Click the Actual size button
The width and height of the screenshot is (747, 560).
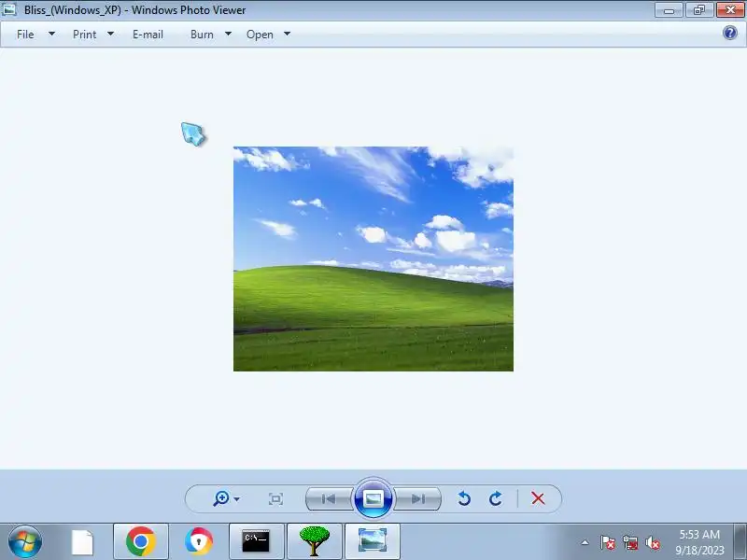(275, 498)
